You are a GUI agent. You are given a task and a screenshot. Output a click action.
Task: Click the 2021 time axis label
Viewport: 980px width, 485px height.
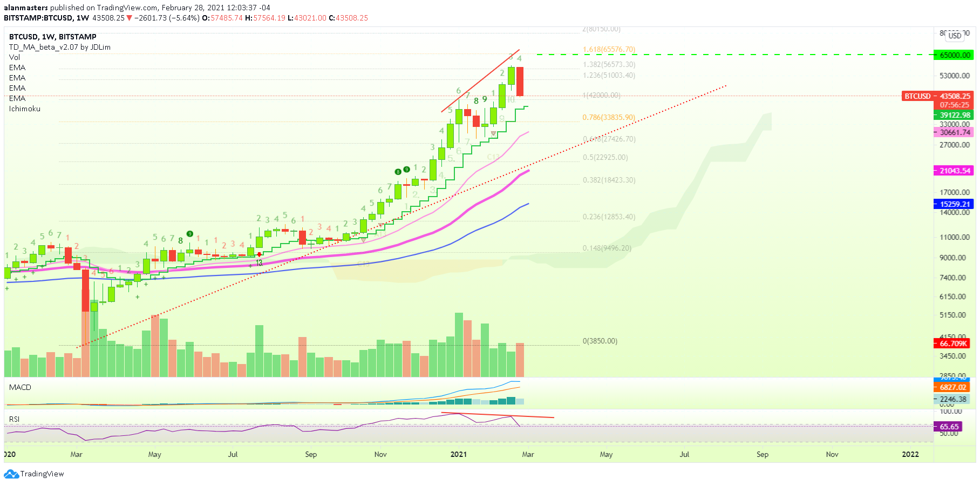tap(459, 454)
